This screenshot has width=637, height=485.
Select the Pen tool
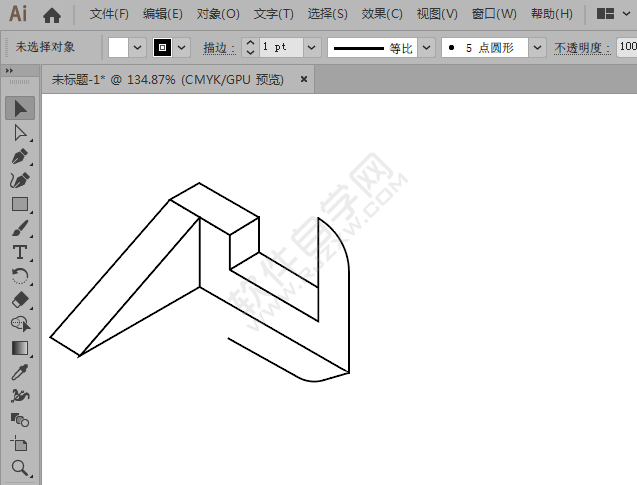click(x=20, y=156)
